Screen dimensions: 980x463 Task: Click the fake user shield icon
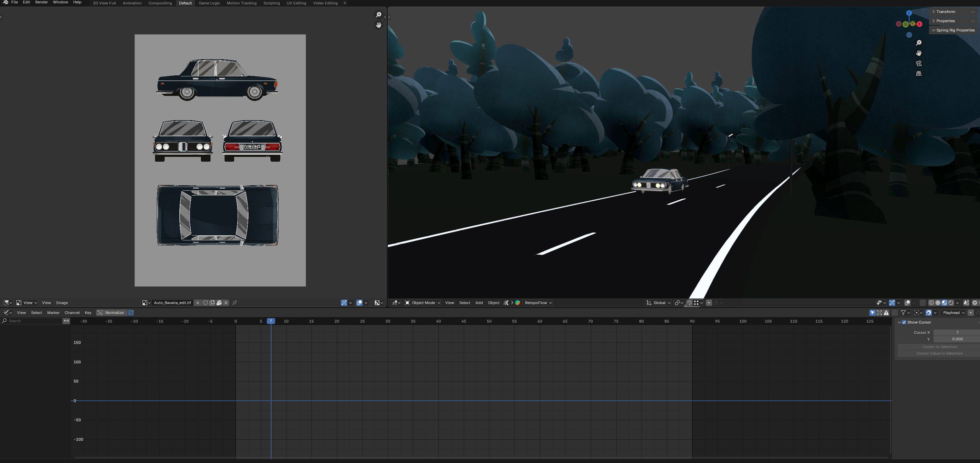pos(205,303)
